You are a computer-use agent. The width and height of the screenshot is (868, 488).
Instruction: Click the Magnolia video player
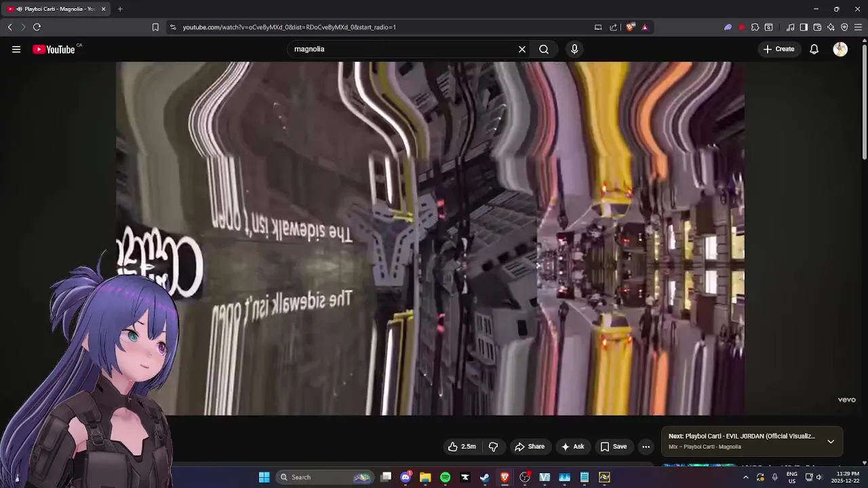click(430, 239)
